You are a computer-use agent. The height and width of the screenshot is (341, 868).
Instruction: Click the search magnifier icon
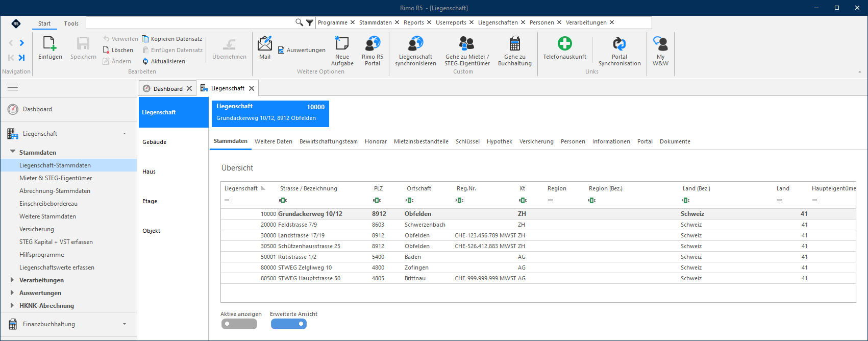pos(300,22)
